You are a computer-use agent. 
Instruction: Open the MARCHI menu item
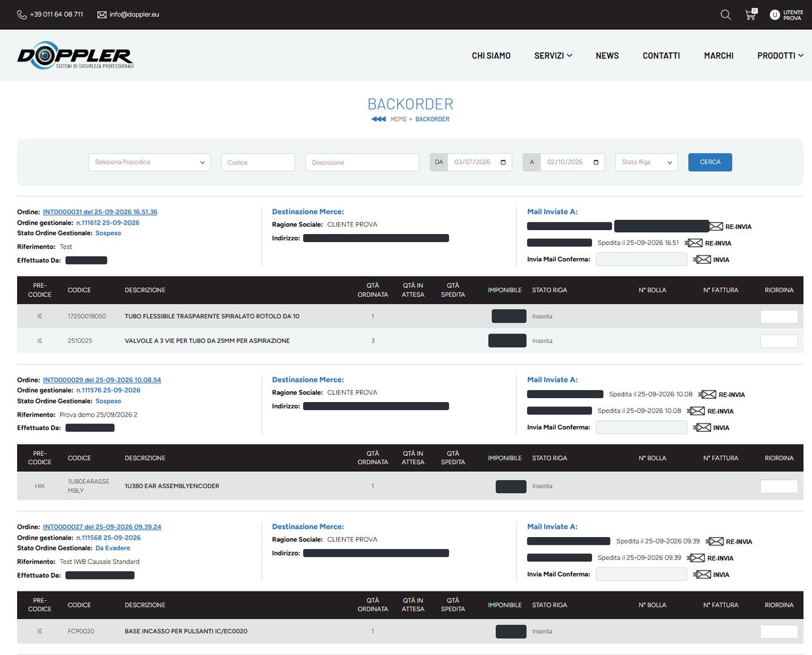(x=719, y=56)
